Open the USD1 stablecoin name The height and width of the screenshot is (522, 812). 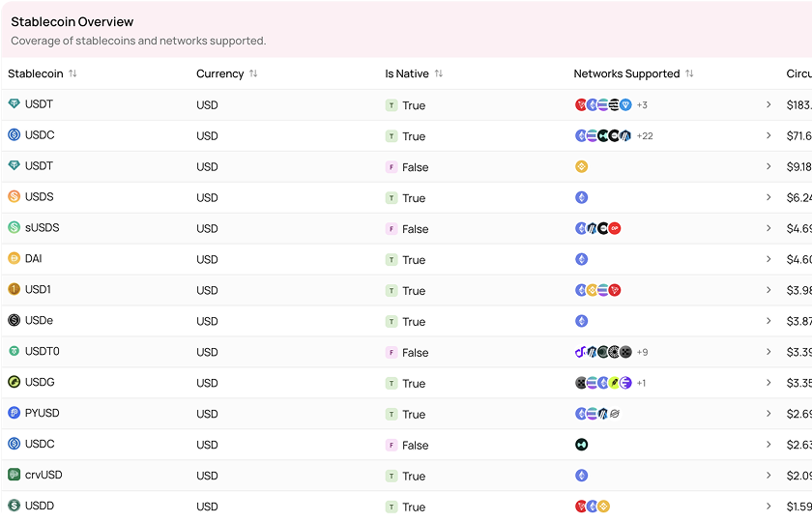[38, 289]
